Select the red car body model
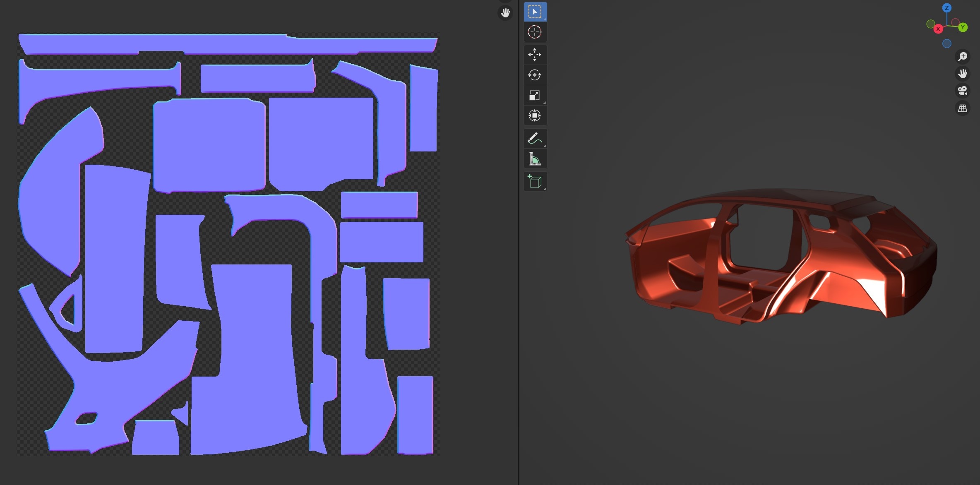The image size is (980, 485). 781,256
